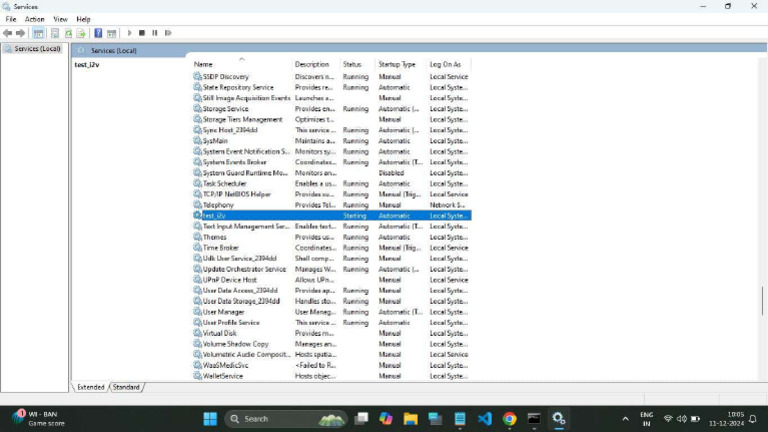Sort by the Status column header
768x432 pixels.
click(x=352, y=64)
